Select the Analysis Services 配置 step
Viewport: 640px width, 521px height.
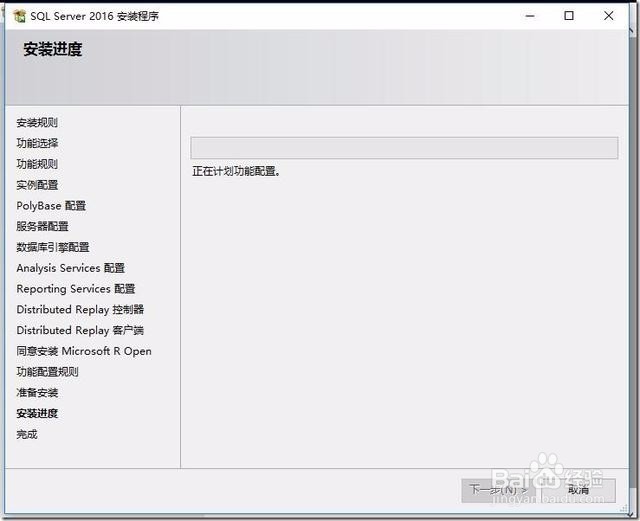[71, 268]
